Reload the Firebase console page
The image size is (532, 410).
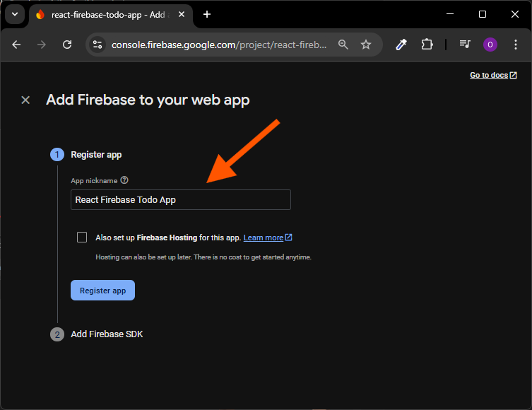[67, 45]
